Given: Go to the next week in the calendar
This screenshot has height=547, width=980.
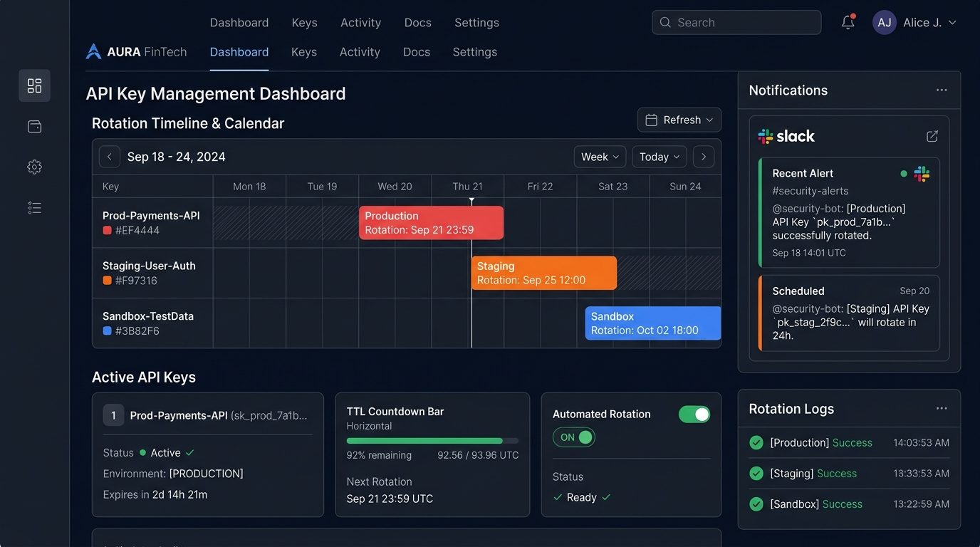Looking at the screenshot, I should (x=704, y=157).
